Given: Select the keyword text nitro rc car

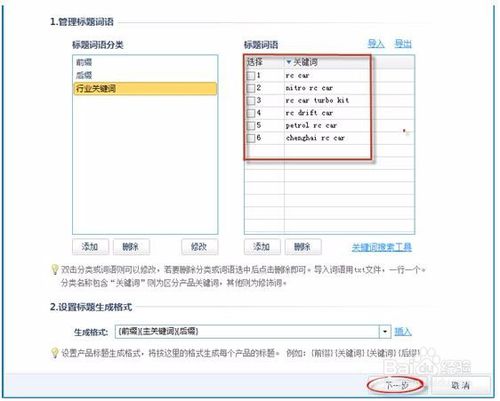Looking at the screenshot, I should 309,88.
